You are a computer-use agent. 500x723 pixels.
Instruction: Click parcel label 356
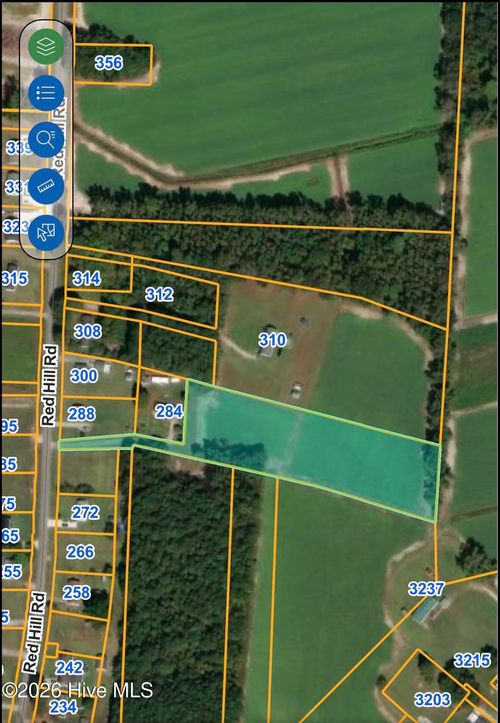point(109,63)
